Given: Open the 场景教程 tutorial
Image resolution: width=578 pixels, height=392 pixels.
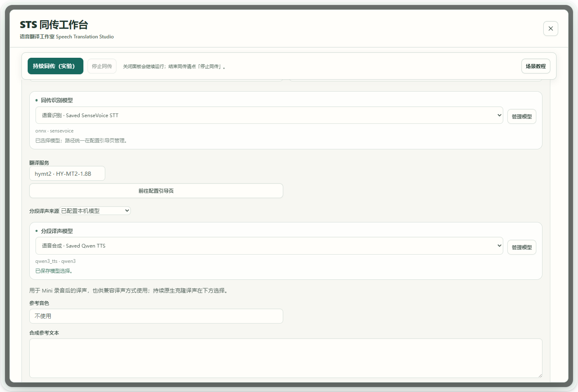Looking at the screenshot, I should pos(535,66).
